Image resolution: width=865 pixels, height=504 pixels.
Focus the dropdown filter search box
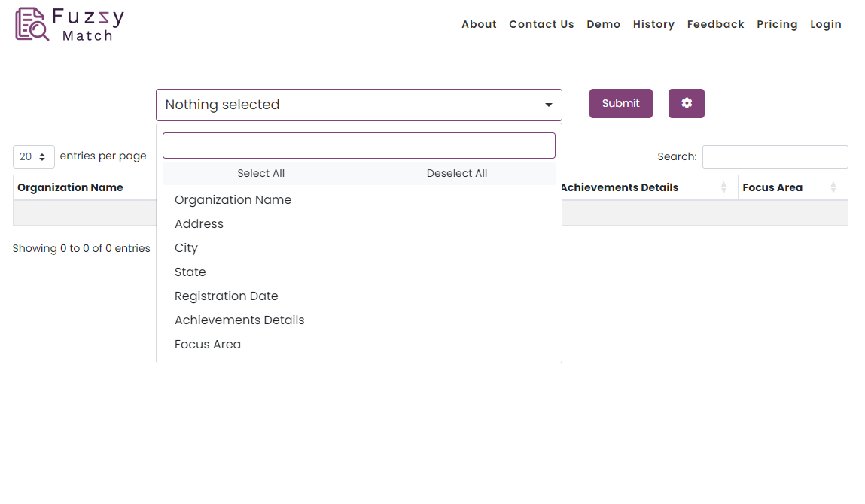(358, 146)
